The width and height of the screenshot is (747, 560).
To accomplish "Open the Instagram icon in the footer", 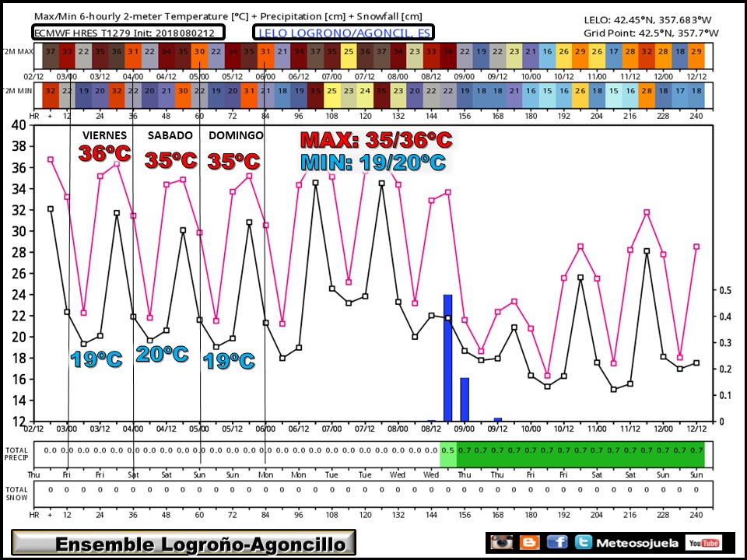I will coord(502,542).
